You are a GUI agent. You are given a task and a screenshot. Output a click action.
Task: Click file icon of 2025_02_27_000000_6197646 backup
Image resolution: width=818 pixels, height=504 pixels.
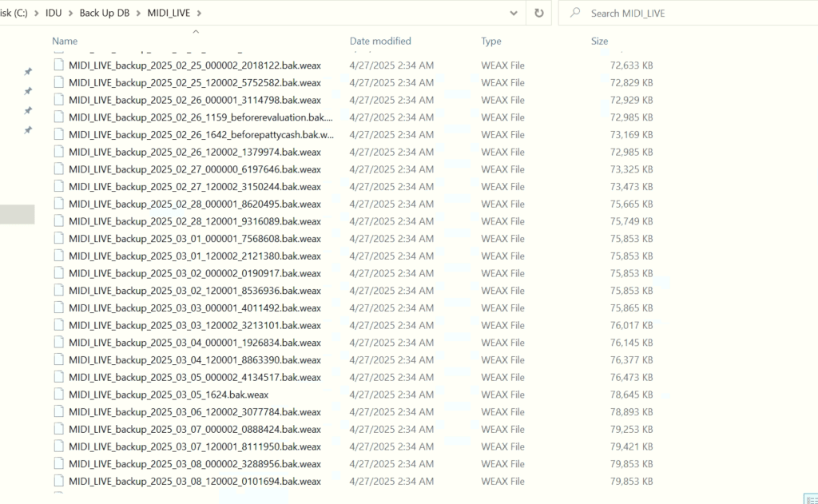pyautogui.click(x=59, y=169)
